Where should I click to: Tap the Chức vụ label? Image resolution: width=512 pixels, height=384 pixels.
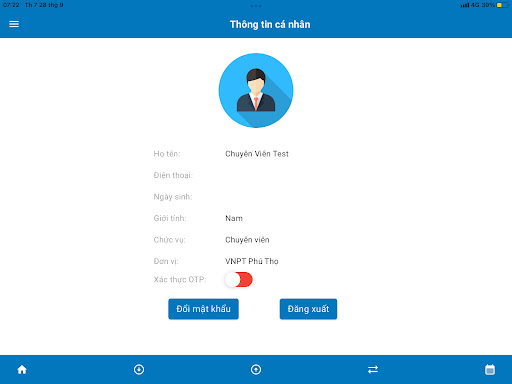tap(170, 240)
